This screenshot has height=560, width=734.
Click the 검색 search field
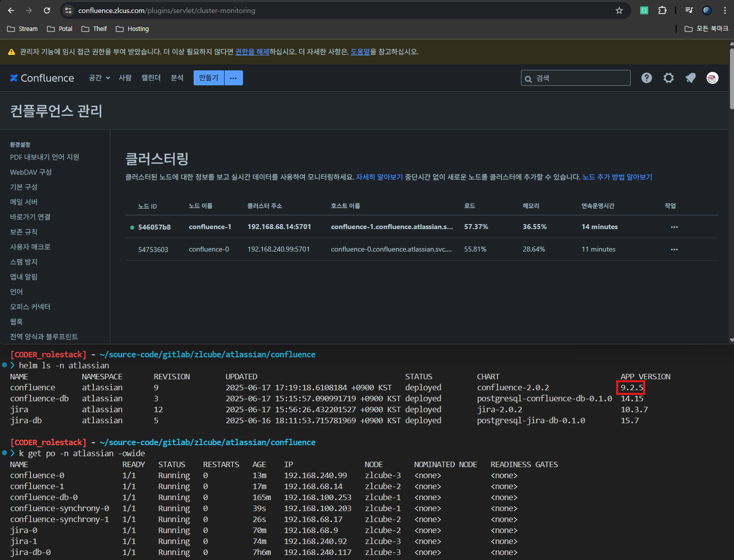576,78
